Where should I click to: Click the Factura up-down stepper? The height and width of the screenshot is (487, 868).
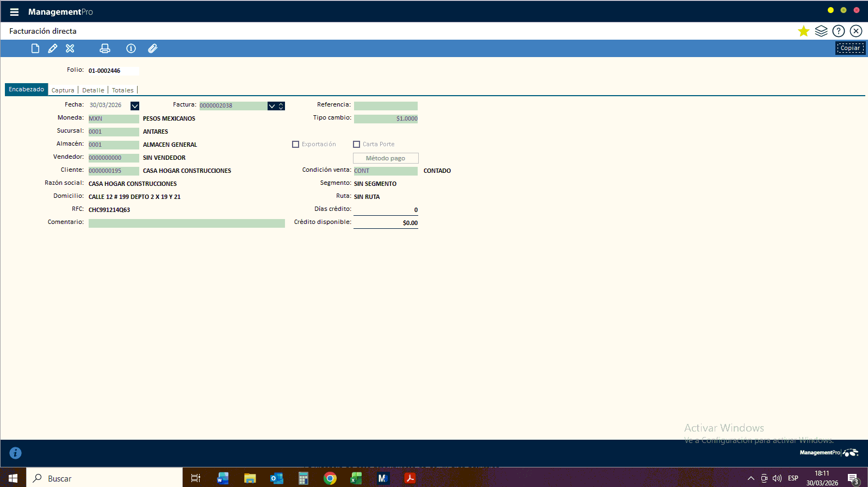pyautogui.click(x=281, y=106)
